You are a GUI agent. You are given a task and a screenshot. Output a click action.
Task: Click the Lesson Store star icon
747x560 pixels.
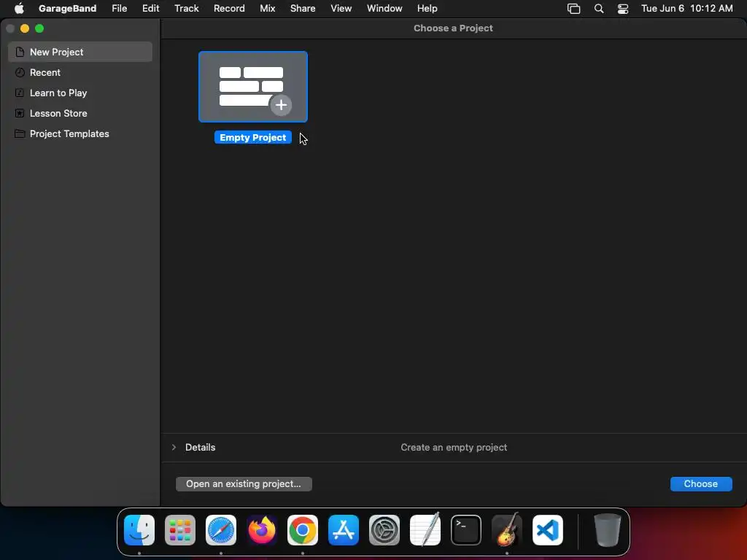coord(20,113)
